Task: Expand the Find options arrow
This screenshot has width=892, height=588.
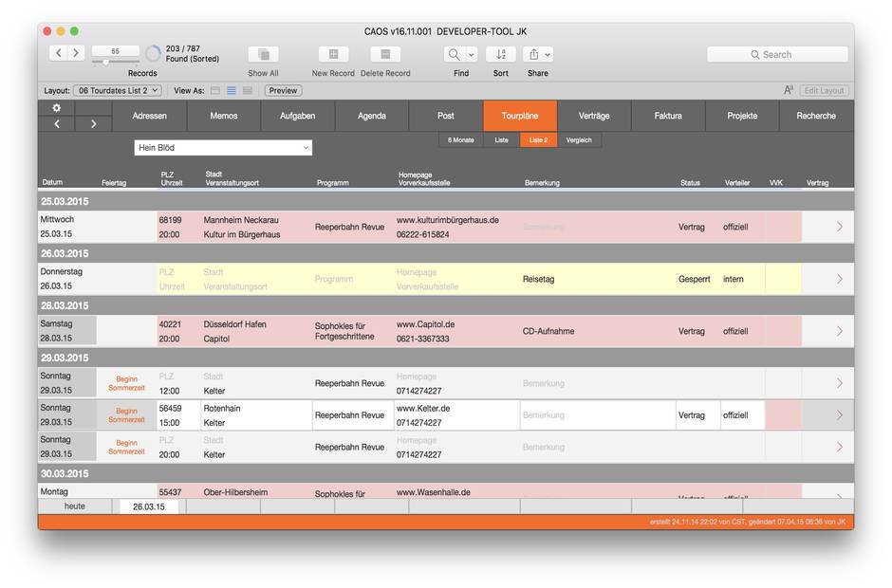Action: 472,55
